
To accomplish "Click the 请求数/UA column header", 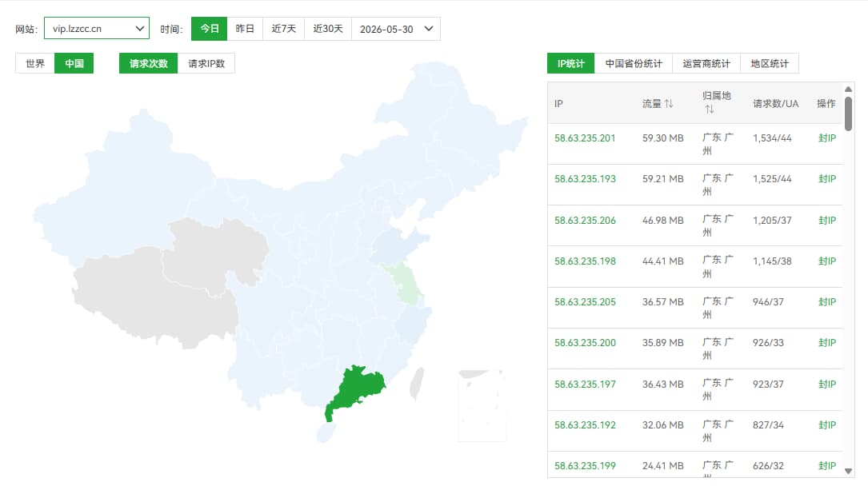I will 775,103.
